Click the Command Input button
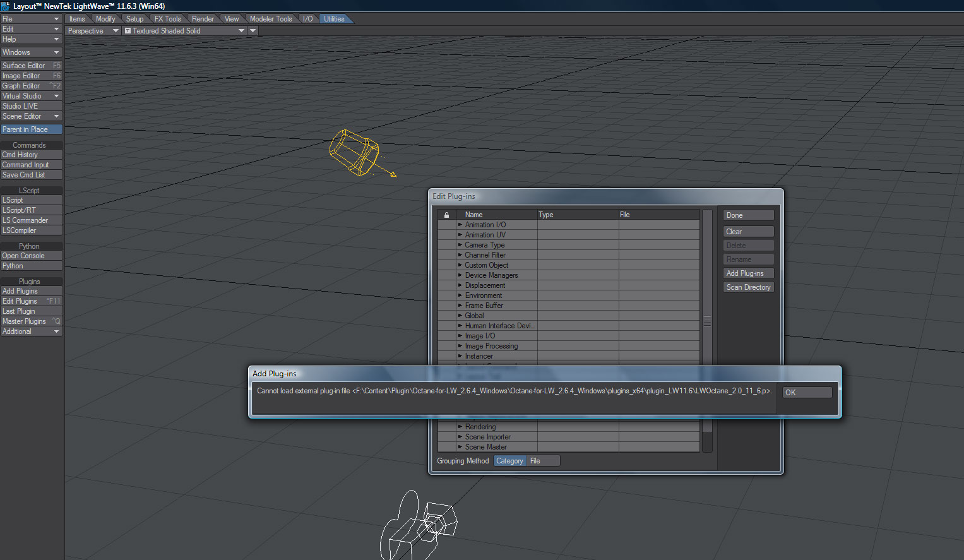964x560 pixels. pyautogui.click(x=31, y=165)
